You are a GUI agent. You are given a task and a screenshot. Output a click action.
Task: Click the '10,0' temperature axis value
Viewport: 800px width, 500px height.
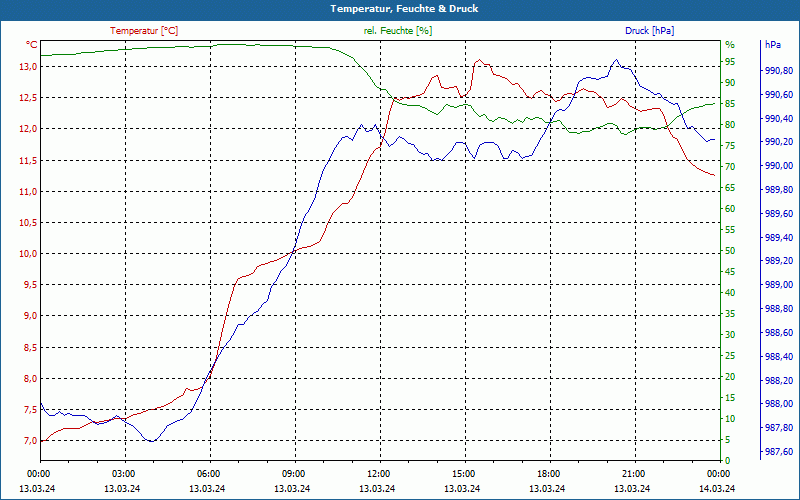[28, 254]
